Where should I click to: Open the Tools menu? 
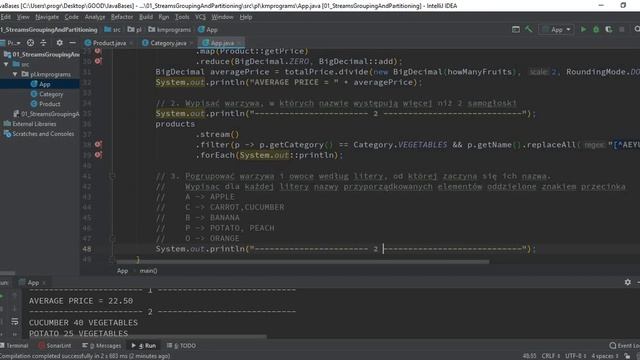click(x=182, y=17)
